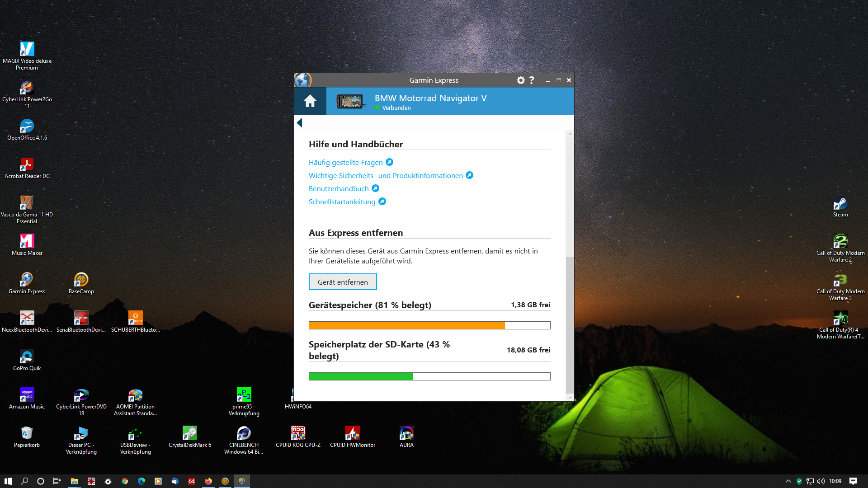The image size is (868, 488).
Task: Open Wichtige Sicherheits- und Produktinformationen link
Action: (386, 175)
